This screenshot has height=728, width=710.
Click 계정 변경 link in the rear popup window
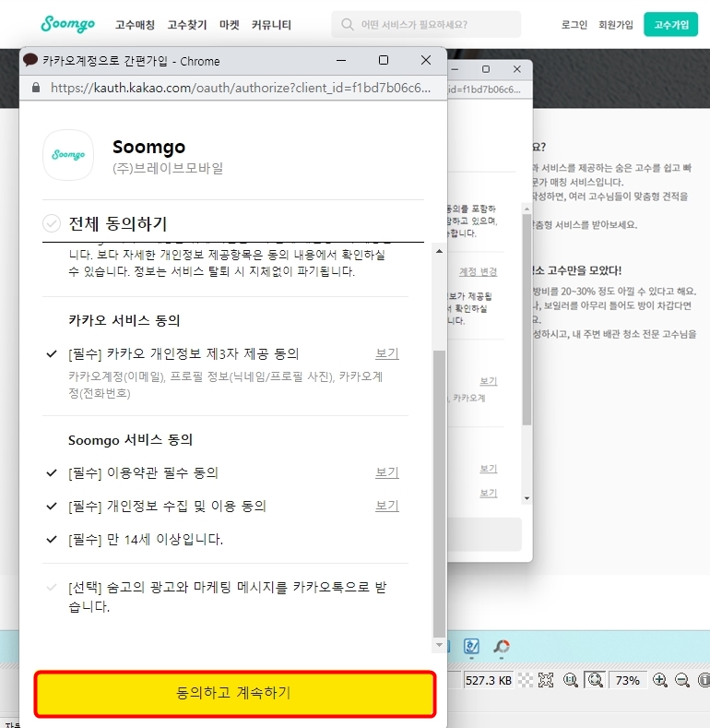click(478, 271)
